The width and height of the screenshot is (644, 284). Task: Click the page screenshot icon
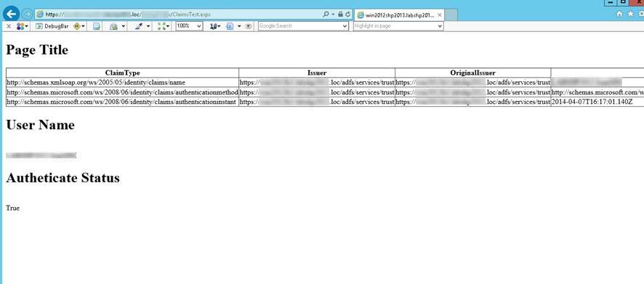point(230,26)
